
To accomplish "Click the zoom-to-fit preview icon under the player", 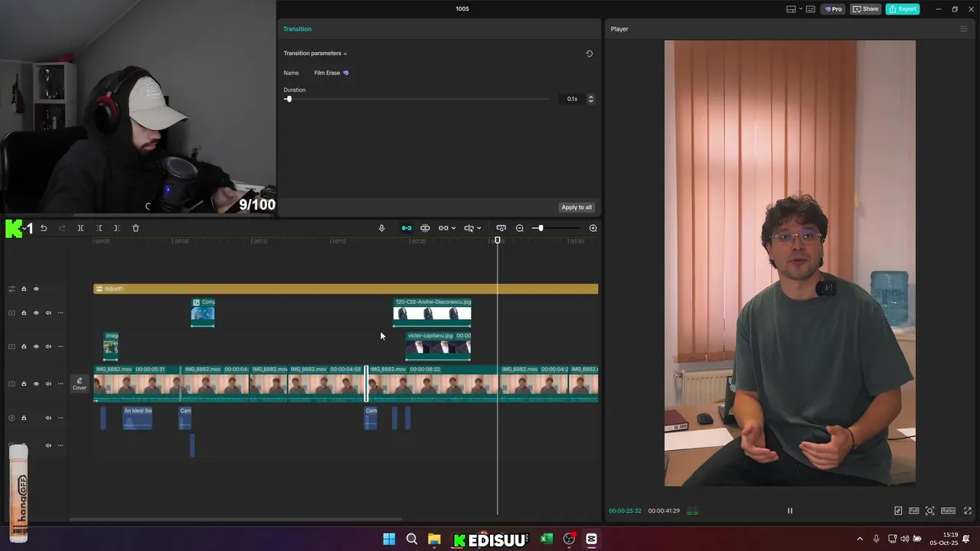I will (x=929, y=510).
